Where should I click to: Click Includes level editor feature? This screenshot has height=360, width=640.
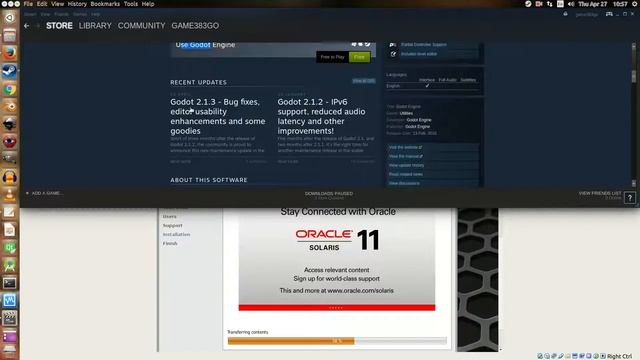tap(419, 53)
